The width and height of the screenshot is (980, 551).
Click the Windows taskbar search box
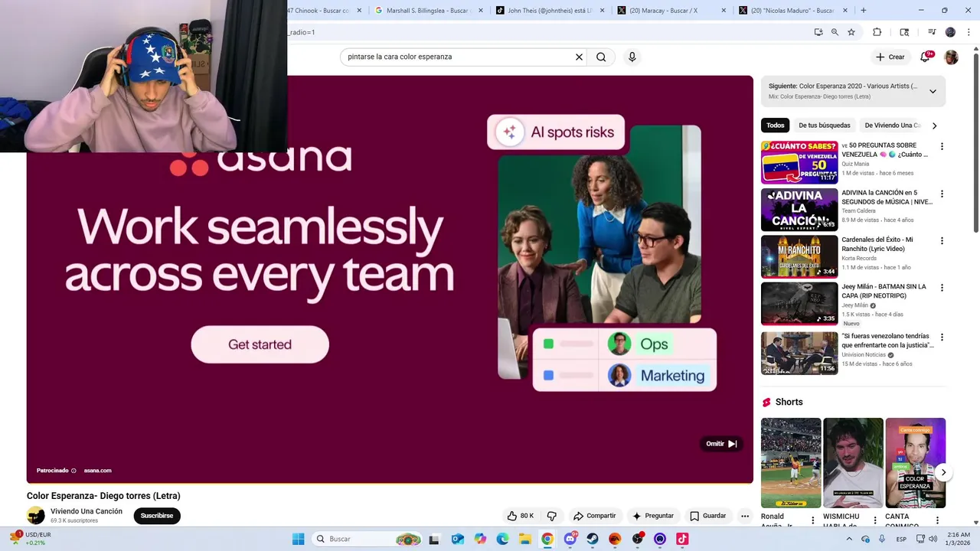click(x=369, y=539)
